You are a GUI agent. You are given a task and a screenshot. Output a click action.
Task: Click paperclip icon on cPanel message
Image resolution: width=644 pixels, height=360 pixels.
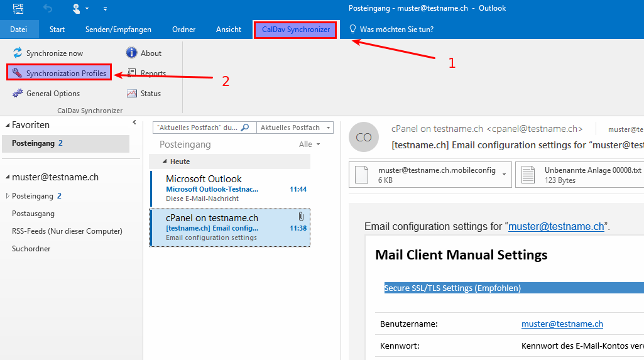coord(301,216)
